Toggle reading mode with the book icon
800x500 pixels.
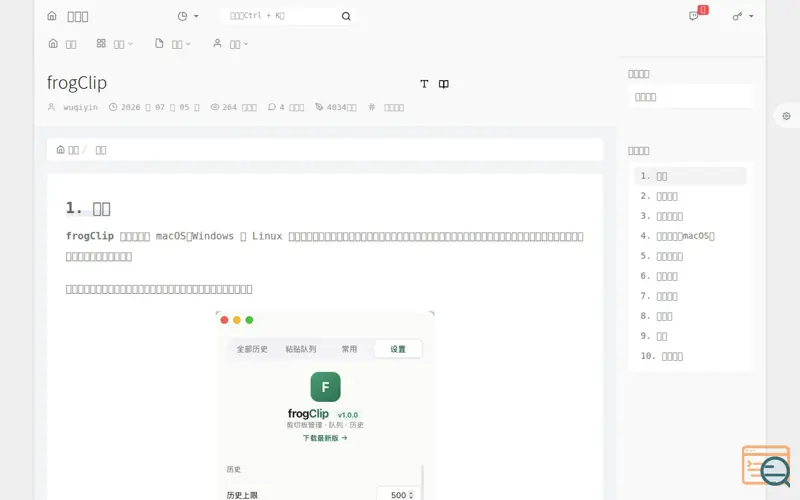pos(444,84)
